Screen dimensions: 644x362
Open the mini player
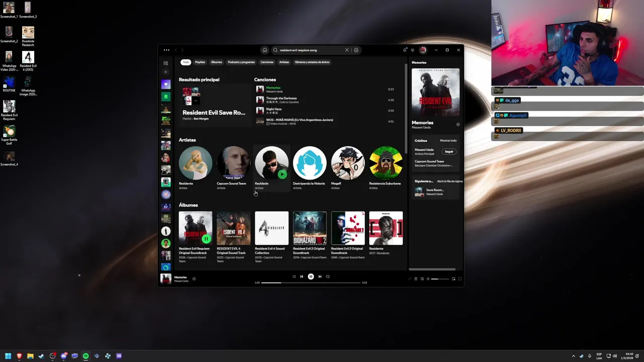[453, 279]
